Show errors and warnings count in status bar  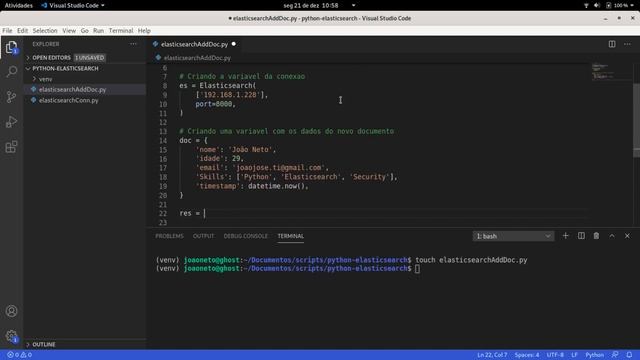(x=19, y=355)
